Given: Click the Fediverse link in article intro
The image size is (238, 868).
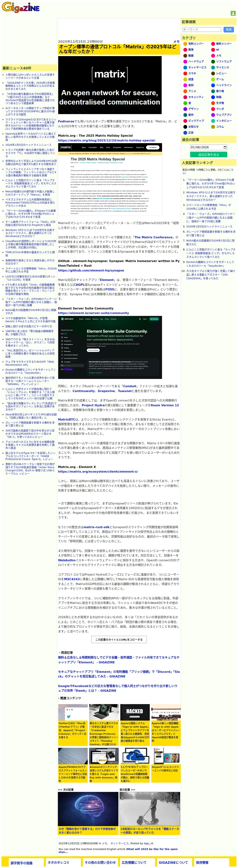Looking at the screenshot, I should point(66,121).
